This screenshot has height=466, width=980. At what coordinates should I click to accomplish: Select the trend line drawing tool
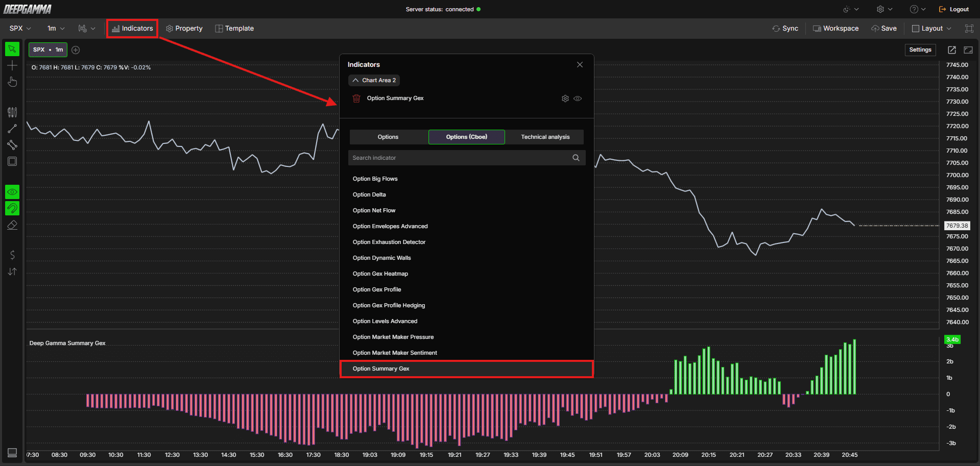click(x=12, y=129)
